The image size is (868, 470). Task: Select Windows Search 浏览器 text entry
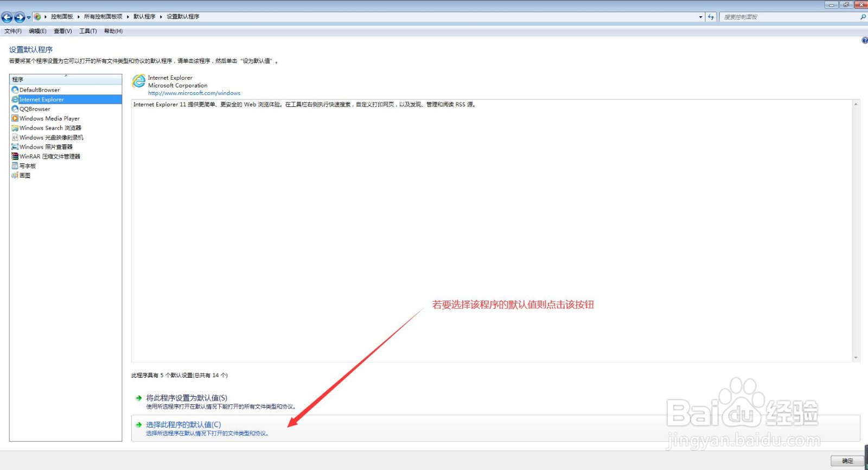coord(50,128)
